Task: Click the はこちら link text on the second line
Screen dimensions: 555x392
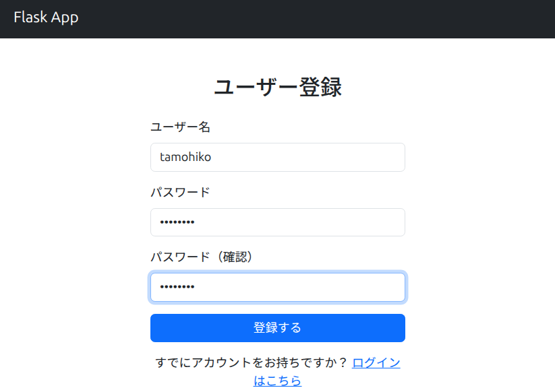Action: click(x=277, y=381)
